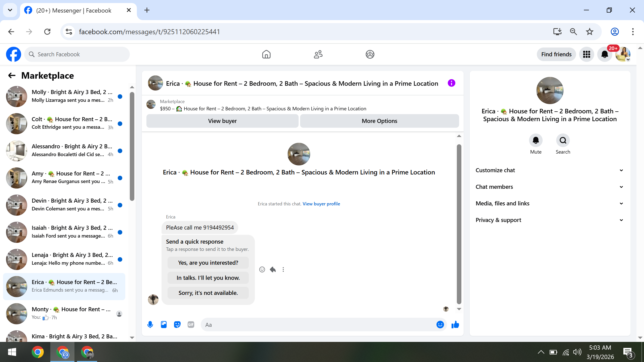
Task: Go to Facebook Home tab
Action: [x=266, y=54]
